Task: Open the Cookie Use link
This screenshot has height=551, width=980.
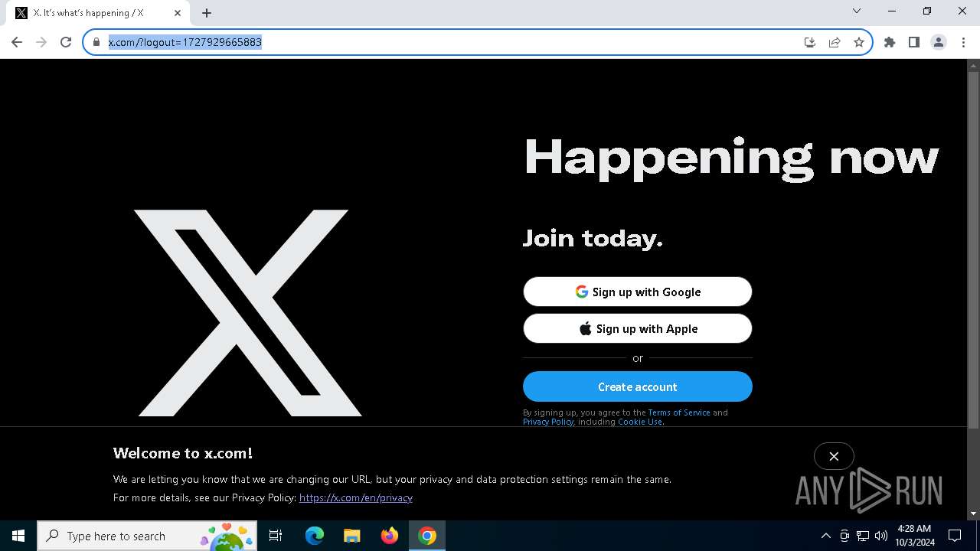Action: click(x=640, y=422)
